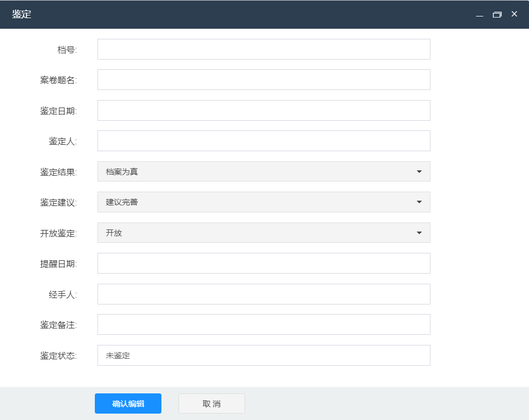Close the 鉴定 dialog
This screenshot has height=420, width=529.
click(514, 14)
